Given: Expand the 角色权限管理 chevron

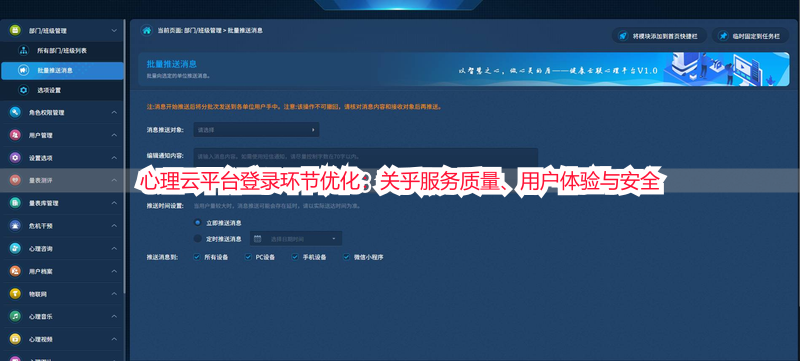Looking at the screenshot, I should click(x=114, y=112).
